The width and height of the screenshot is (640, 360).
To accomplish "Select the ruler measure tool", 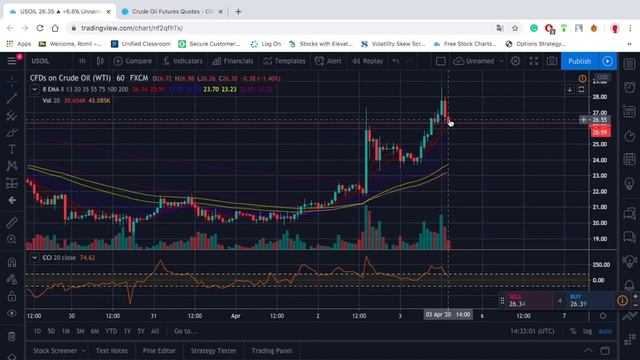I will (12, 222).
